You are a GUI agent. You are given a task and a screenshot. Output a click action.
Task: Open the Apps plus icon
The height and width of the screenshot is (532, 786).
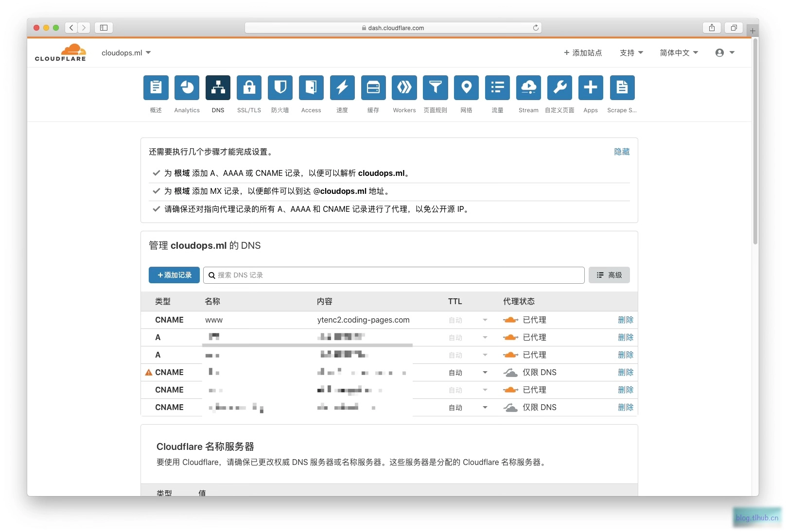591,87
